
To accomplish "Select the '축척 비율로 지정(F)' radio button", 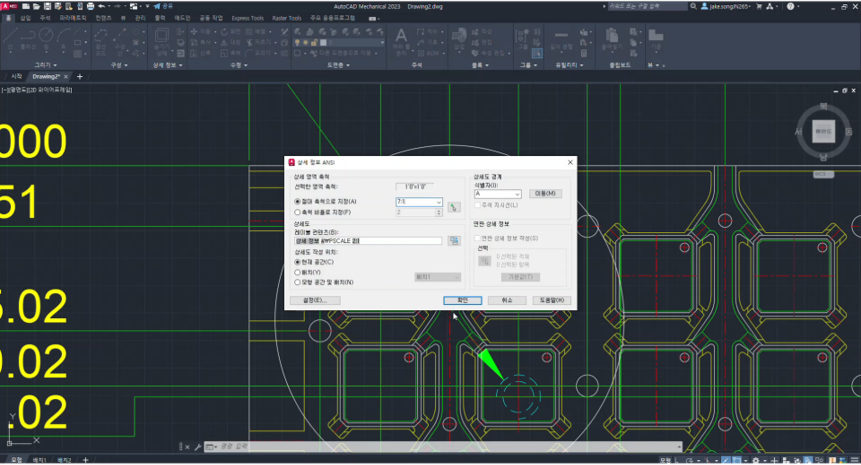I will 298,212.
